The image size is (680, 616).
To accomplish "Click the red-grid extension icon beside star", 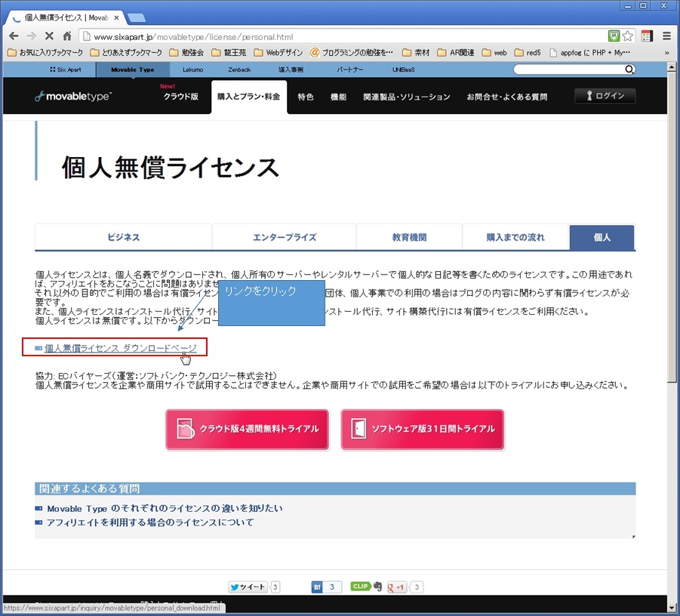I will 647,36.
